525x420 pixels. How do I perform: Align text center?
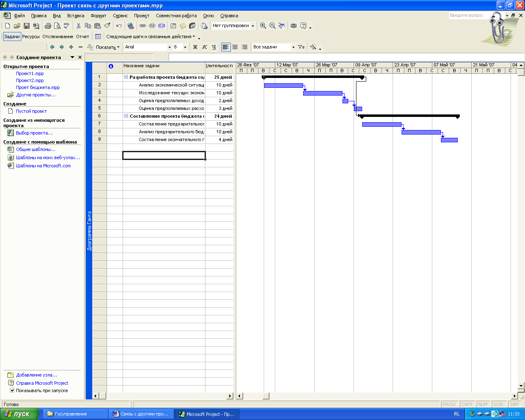[x=235, y=47]
